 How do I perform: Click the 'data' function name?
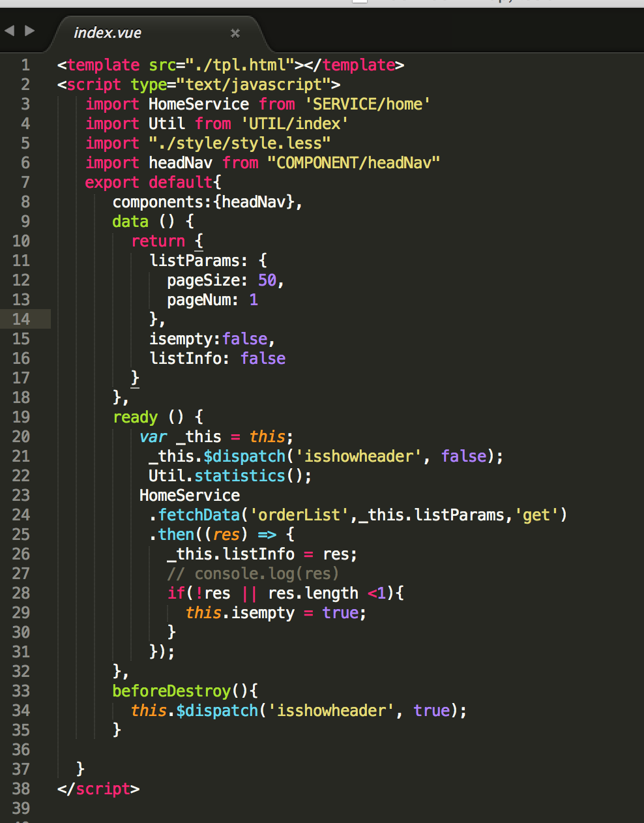click(x=130, y=221)
